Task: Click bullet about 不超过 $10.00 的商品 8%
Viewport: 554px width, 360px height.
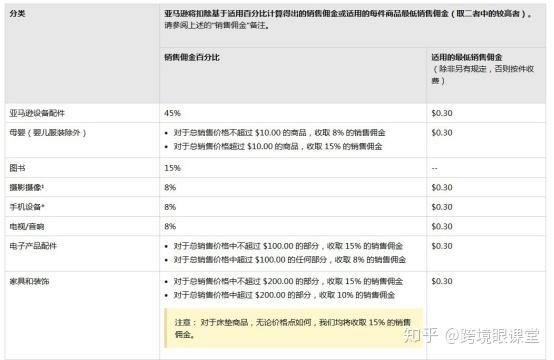Action: pos(279,133)
